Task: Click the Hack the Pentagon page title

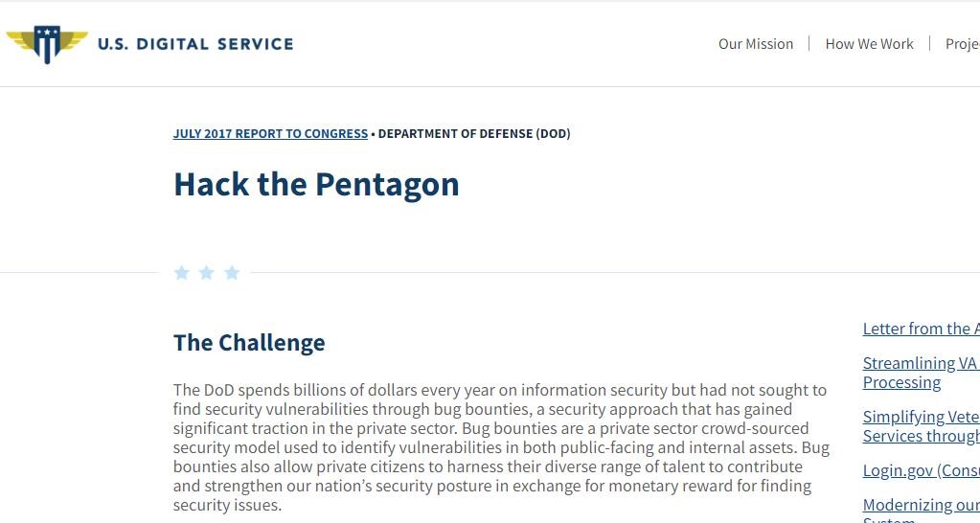Action: tap(316, 184)
